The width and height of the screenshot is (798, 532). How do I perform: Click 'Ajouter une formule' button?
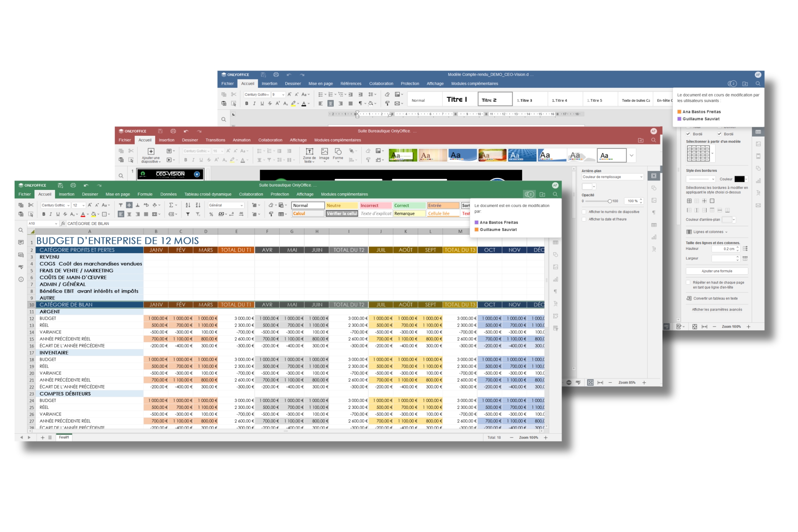[717, 271]
